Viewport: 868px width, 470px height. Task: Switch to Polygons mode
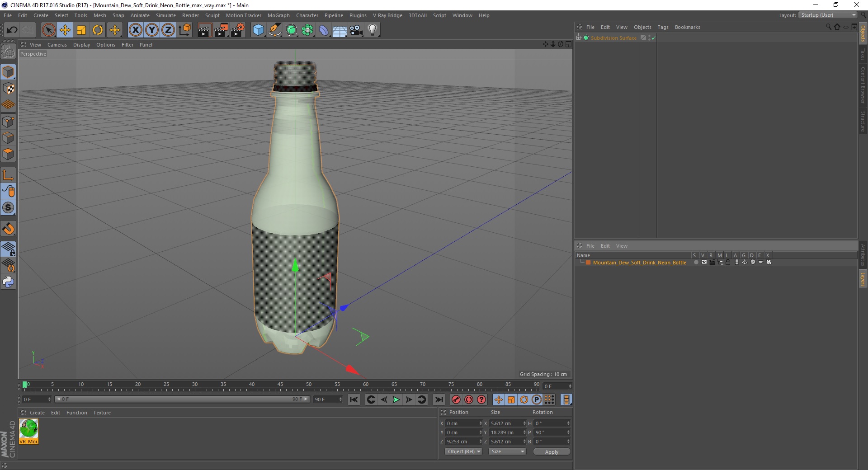8,154
